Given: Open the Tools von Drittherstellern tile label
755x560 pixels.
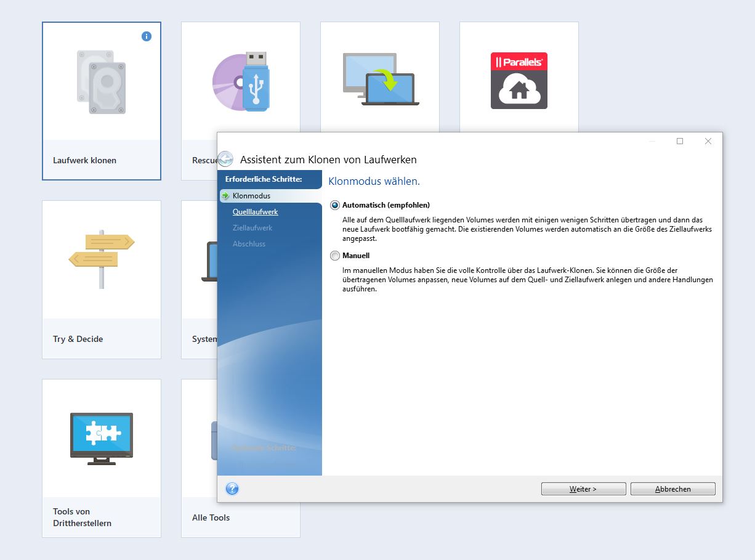Looking at the screenshot, I should 82,517.
